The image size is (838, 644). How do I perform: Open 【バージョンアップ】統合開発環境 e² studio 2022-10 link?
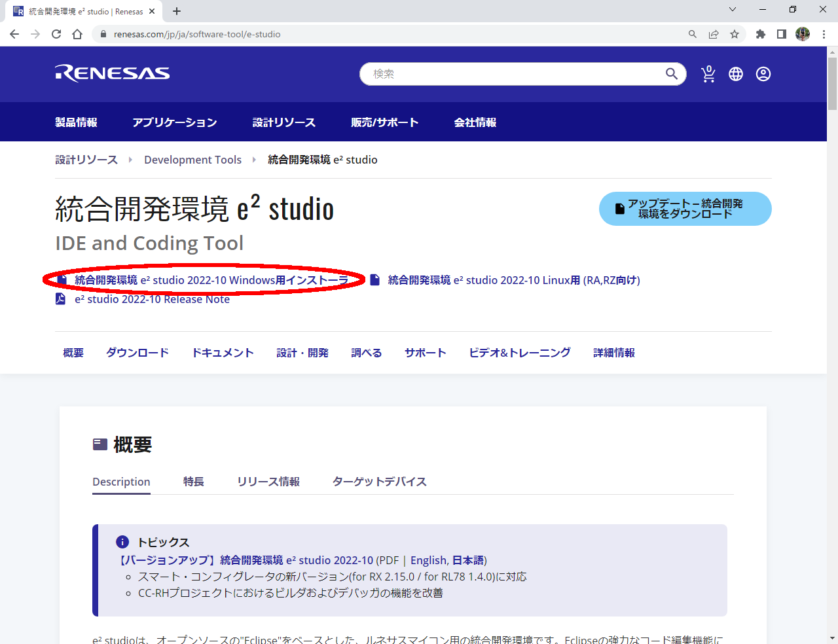coord(246,560)
